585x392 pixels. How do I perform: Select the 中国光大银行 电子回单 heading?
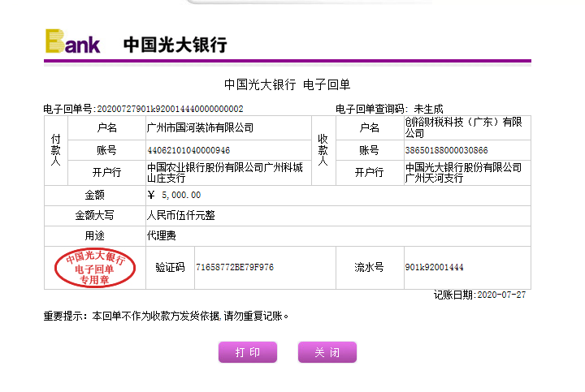(288, 84)
